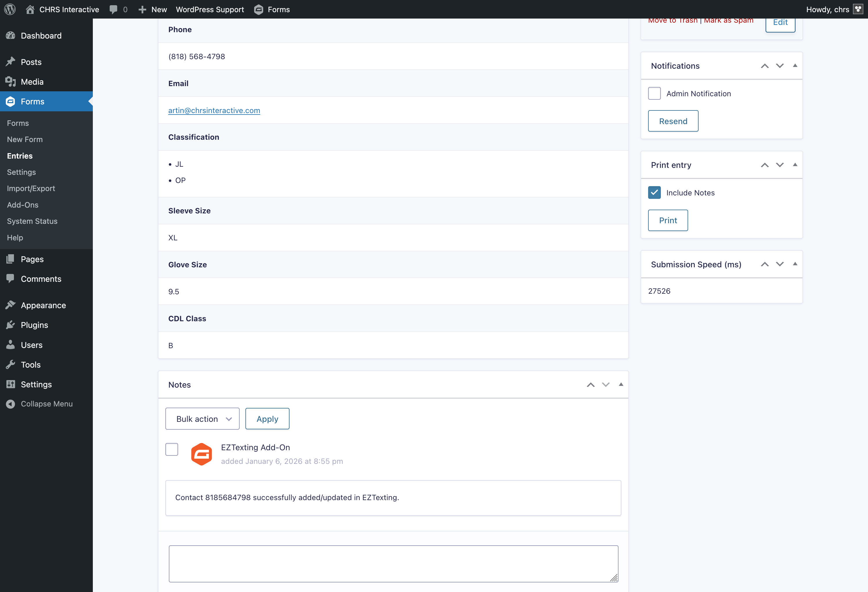Collapse the Submission Speed panel
This screenshot has width=868, height=592.
point(795,264)
